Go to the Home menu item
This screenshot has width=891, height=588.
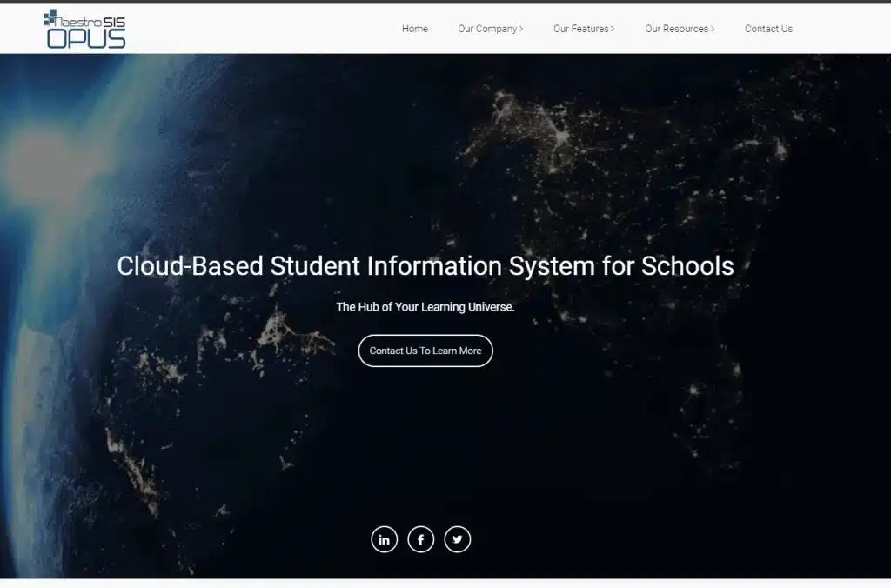[x=415, y=29]
